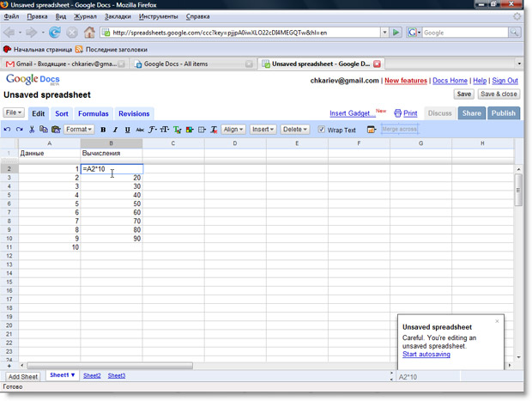
Task: Open the Журнал menu
Action: pyautogui.click(x=86, y=16)
